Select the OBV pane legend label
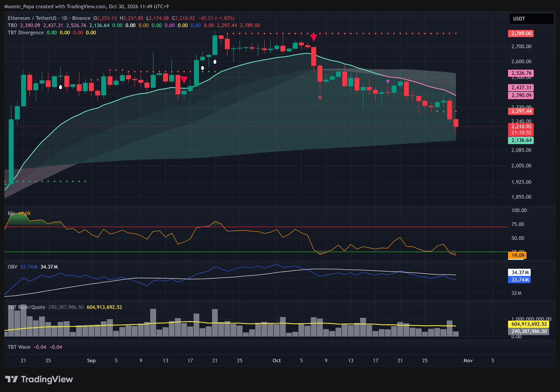Screen dimensions: 560x392 [x=13, y=267]
